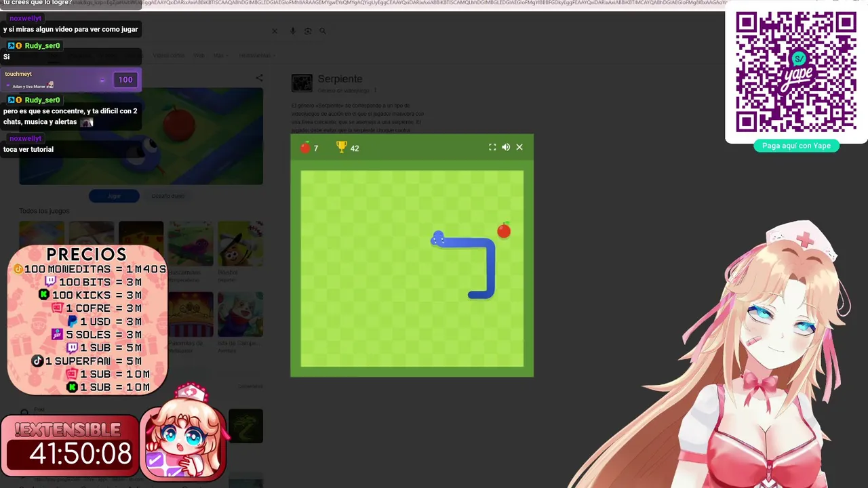Image resolution: width=868 pixels, height=488 pixels.
Task: Click the Comentarios link
Action: [x=250, y=386]
